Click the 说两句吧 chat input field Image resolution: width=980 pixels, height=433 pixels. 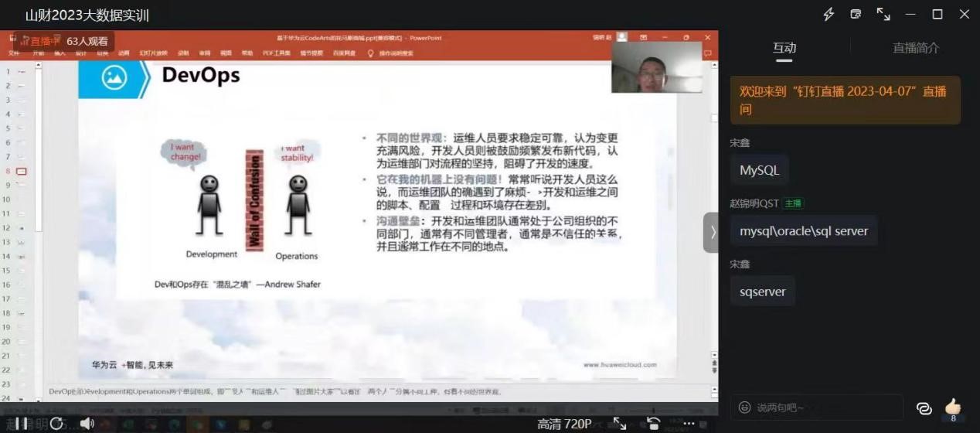[823, 407]
